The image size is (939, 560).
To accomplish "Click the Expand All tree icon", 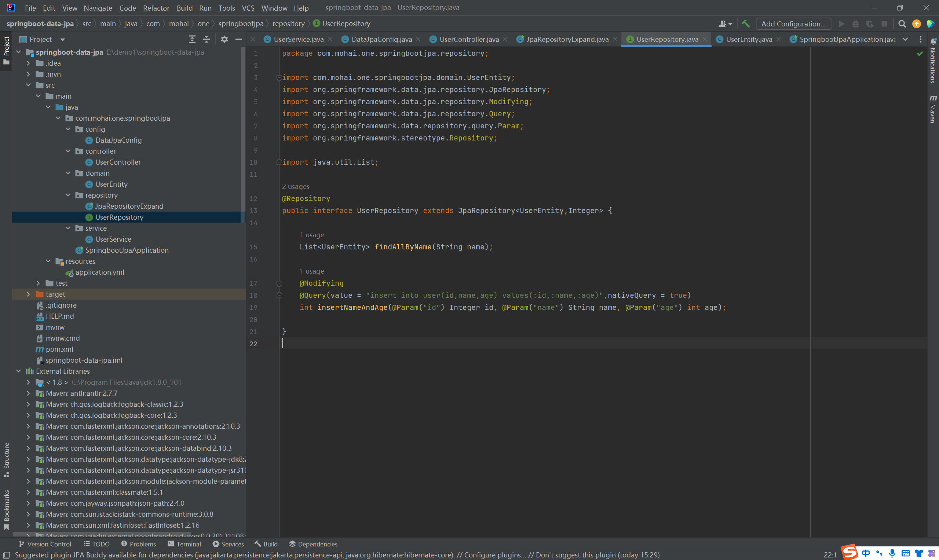I will 192,39.
